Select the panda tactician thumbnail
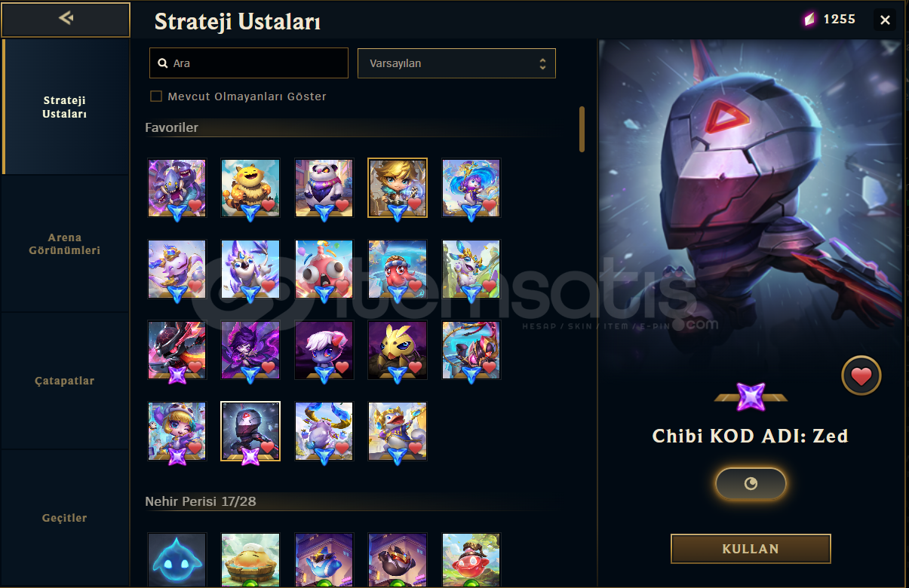This screenshot has width=909, height=588. (324, 188)
